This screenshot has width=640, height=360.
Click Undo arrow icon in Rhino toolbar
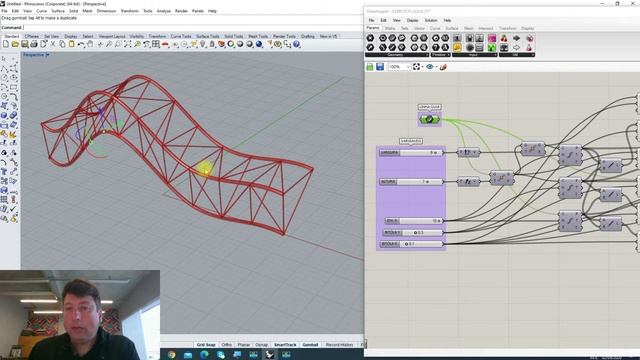81,44
